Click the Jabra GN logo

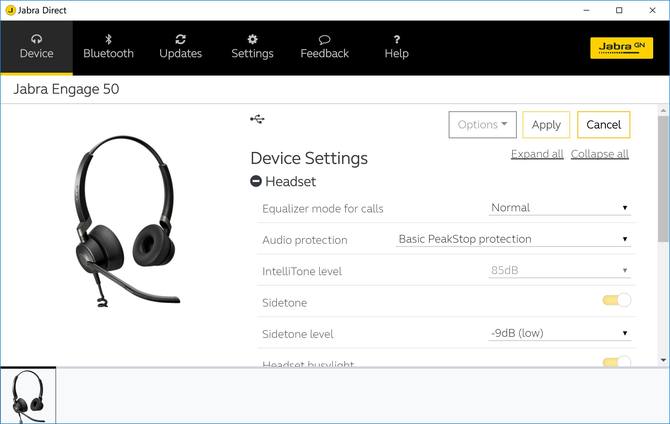(x=621, y=48)
